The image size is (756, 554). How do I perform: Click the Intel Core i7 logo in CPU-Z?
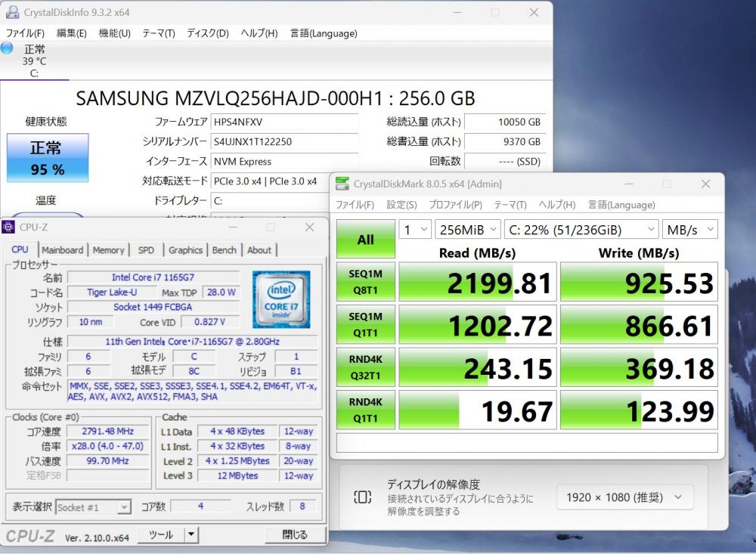point(281,299)
